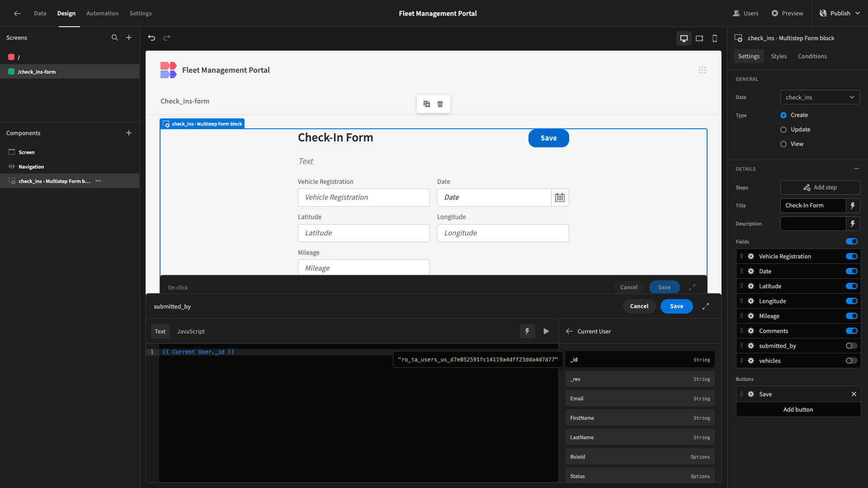Open the ellipsis menu for check_ins Multistep Form
868x488 pixels.
(x=98, y=181)
